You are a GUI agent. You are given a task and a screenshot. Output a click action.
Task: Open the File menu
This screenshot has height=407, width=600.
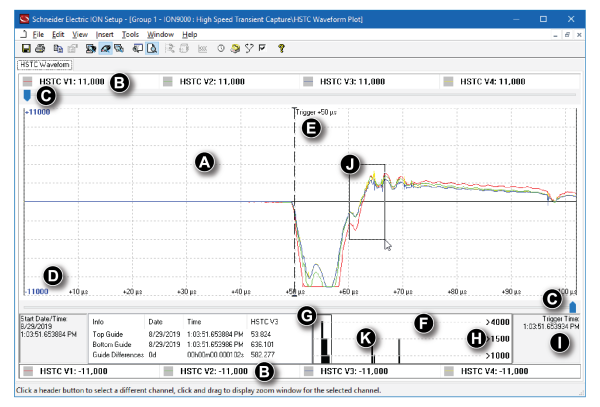[38, 34]
